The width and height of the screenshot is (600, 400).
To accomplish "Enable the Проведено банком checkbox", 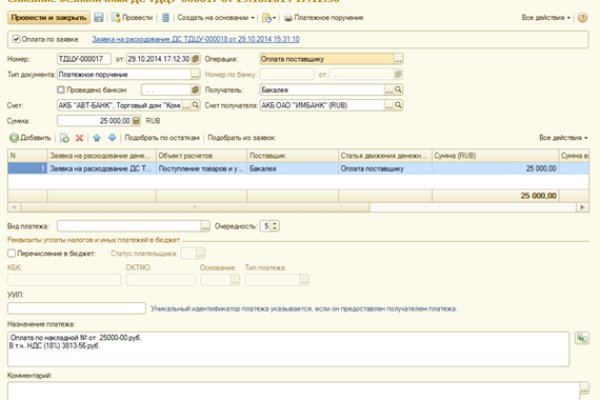I will click(62, 89).
